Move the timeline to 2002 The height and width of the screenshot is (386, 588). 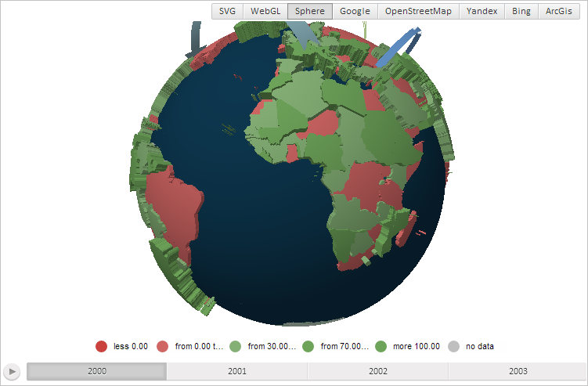coord(377,371)
